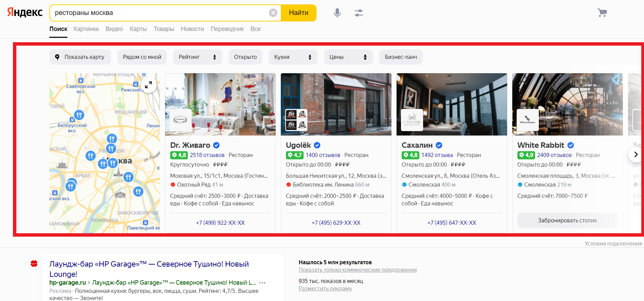This screenshot has width=644, height=301.
Task: Click the verified badge next to Dr. Живаго
Action: click(x=216, y=145)
